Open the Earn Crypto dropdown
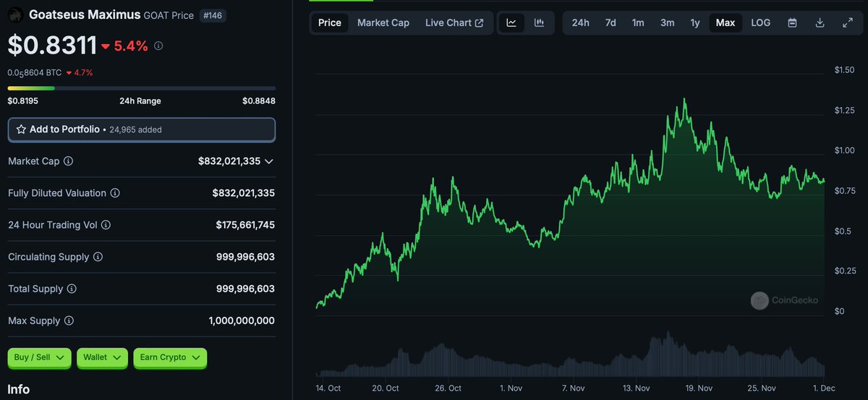 (170, 357)
